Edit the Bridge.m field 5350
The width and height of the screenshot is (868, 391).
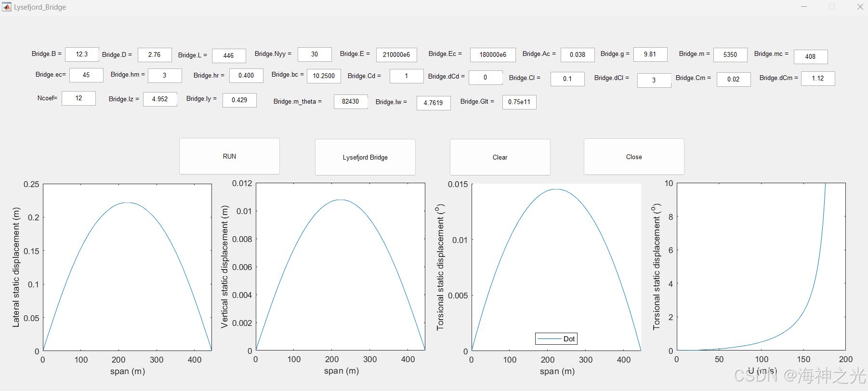730,54
